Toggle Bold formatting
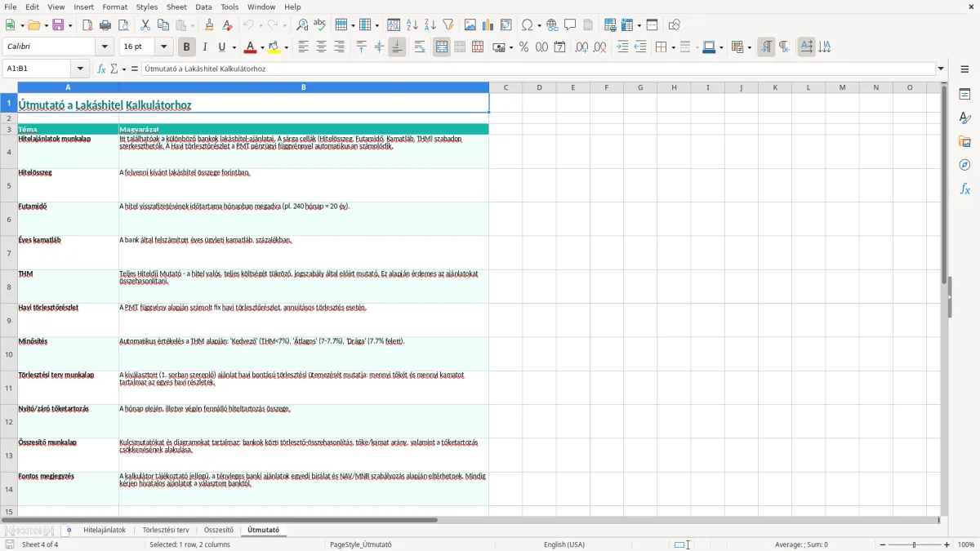Image resolution: width=980 pixels, height=551 pixels. coord(187,47)
